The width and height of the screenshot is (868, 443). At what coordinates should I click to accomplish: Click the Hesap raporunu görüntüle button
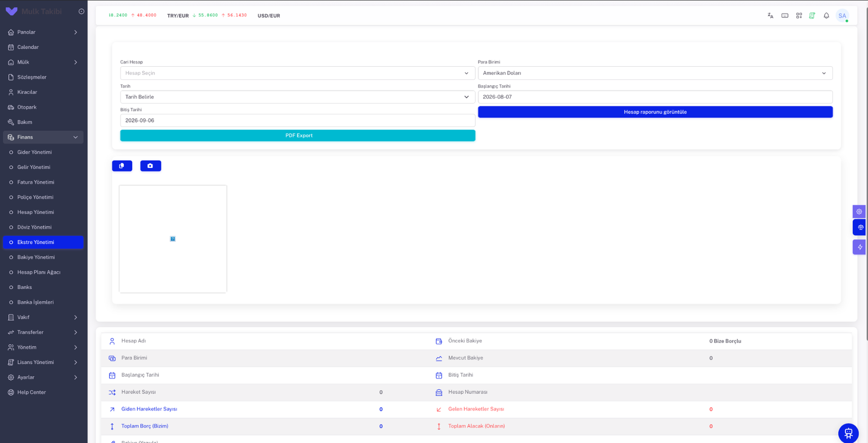click(x=655, y=112)
